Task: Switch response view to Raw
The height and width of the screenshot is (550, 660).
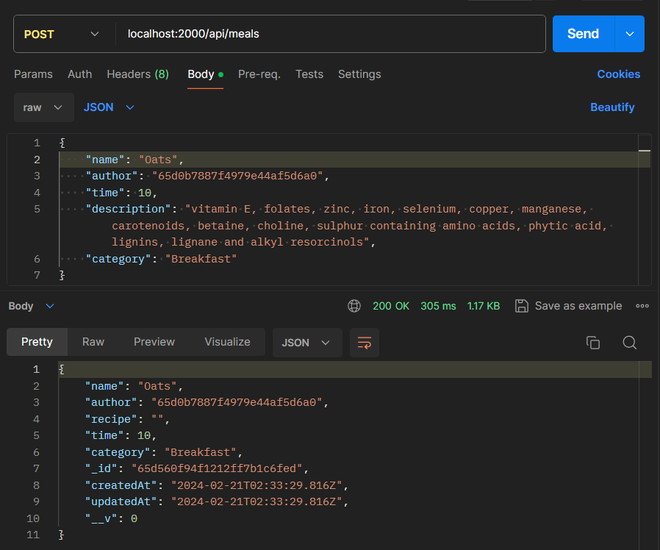Action: pos(93,342)
